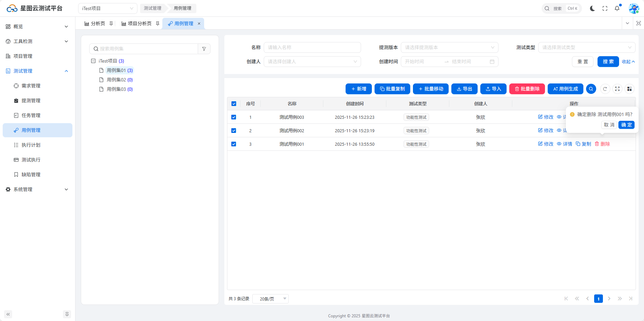Open the iTest项目 project dropdown
This screenshot has height=321, width=644.
click(x=107, y=8)
